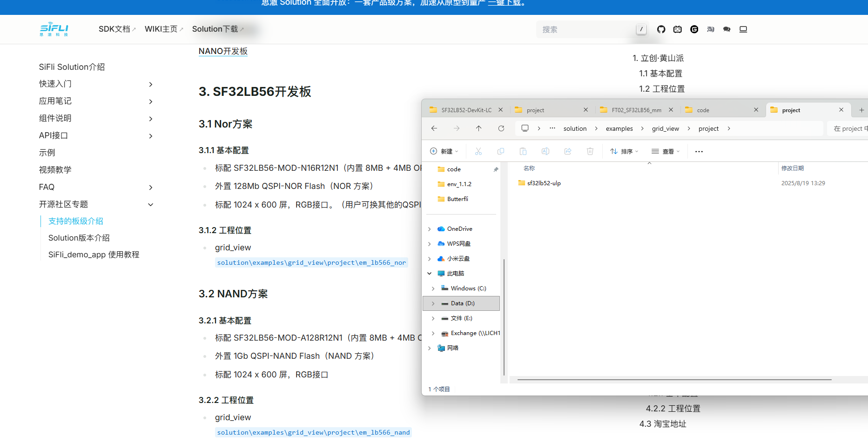The image size is (868, 443).
Task: Open the GitHub icon link
Action: [661, 29]
